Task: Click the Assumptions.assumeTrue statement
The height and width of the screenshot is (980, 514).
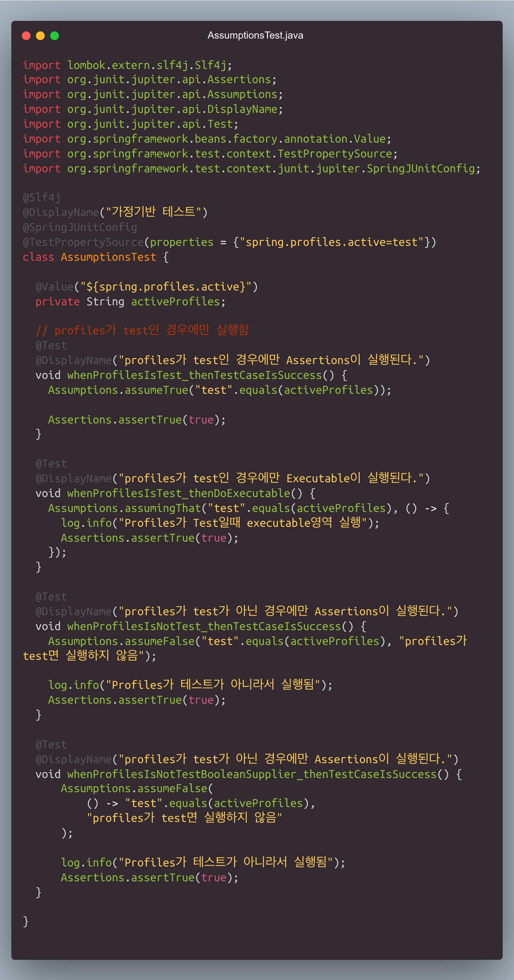Action: point(220,390)
